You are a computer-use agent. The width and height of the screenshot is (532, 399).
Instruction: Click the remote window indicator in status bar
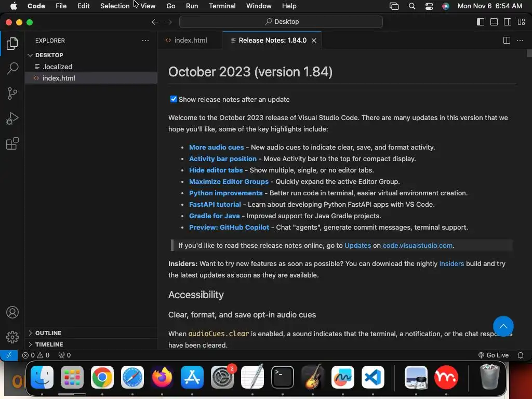pyautogui.click(x=9, y=355)
